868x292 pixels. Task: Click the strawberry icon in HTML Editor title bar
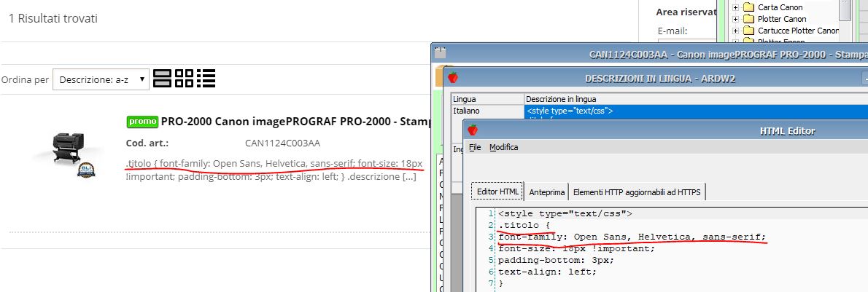tap(472, 130)
